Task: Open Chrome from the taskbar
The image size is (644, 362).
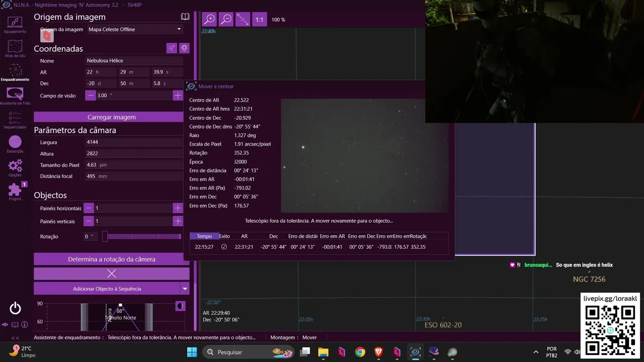Action: [360, 352]
